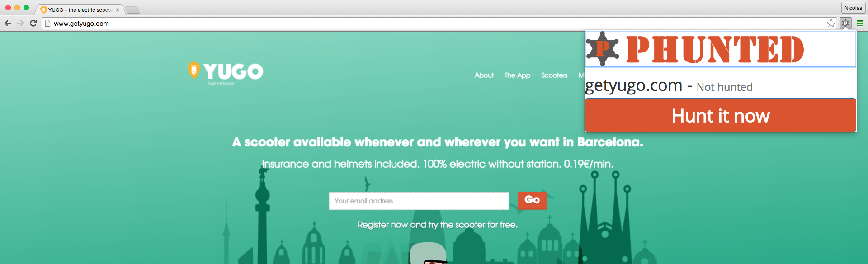Click the Your email address field
Image resolution: width=868 pixels, height=264 pixels.
(x=419, y=201)
